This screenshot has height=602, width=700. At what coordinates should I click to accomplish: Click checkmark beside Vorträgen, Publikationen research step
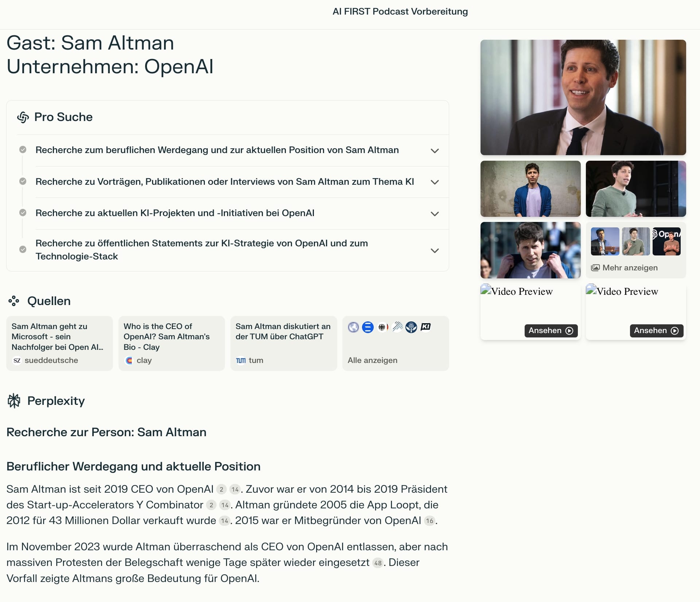(23, 181)
